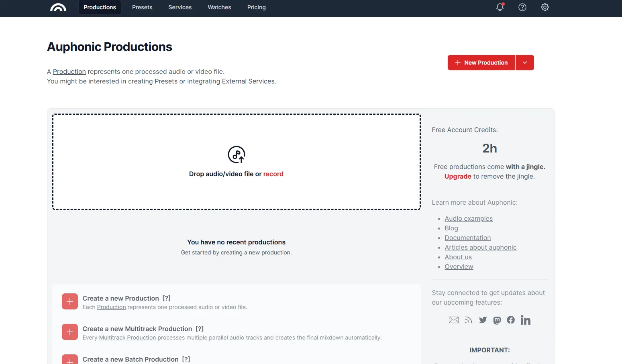Open the LinkedIn icon
The width and height of the screenshot is (622, 364).
pyautogui.click(x=526, y=320)
